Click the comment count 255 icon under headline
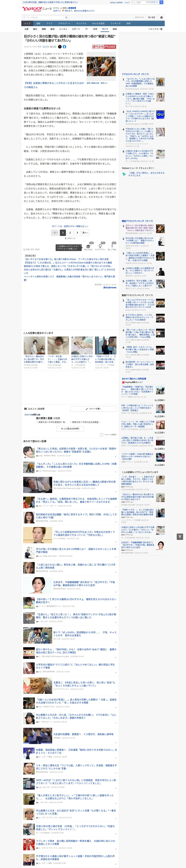 click(x=46, y=47)
